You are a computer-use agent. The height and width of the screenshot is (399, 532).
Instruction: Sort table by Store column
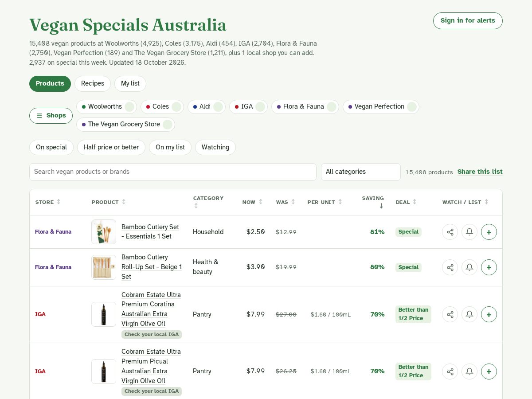[x=48, y=202]
